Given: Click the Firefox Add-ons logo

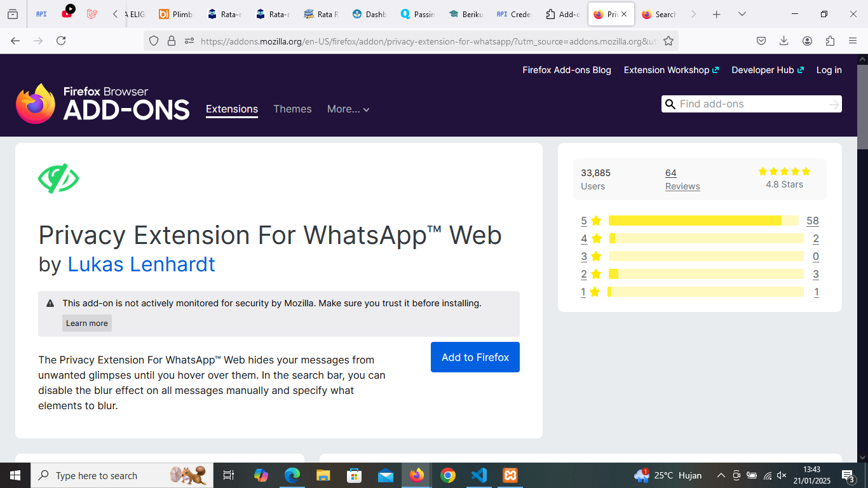Looking at the screenshot, I should coord(103,104).
